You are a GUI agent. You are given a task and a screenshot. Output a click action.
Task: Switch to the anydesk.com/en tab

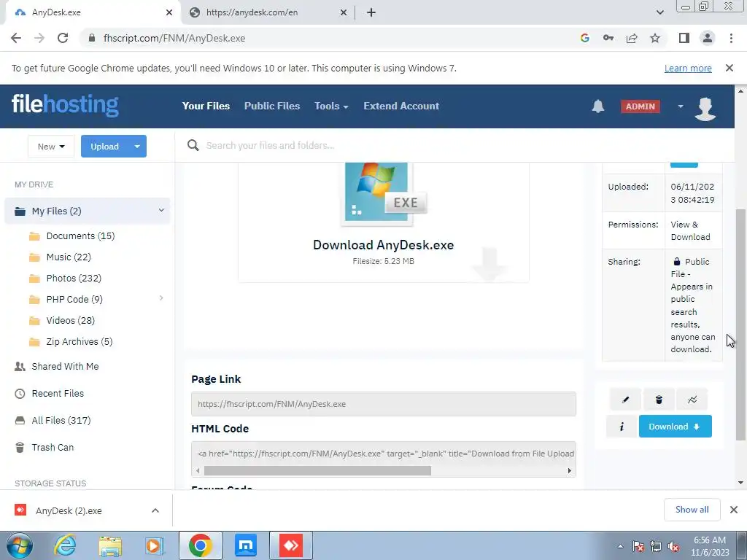268,13
